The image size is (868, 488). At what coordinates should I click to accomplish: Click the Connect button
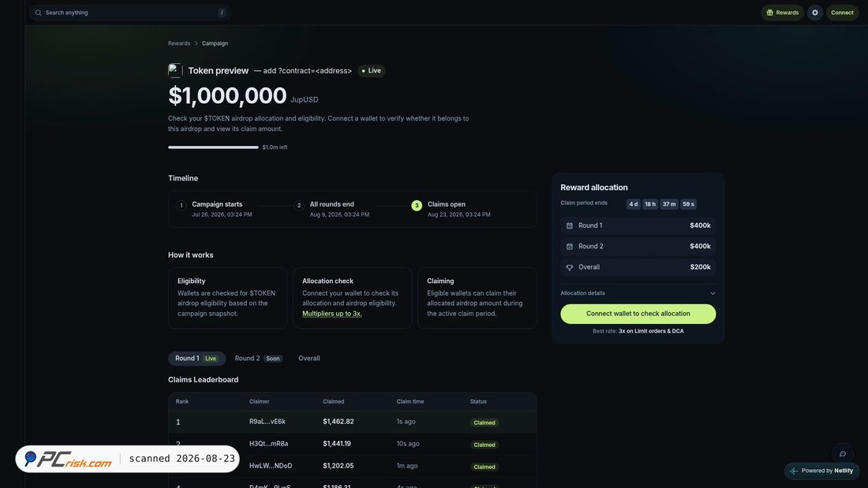coord(842,13)
